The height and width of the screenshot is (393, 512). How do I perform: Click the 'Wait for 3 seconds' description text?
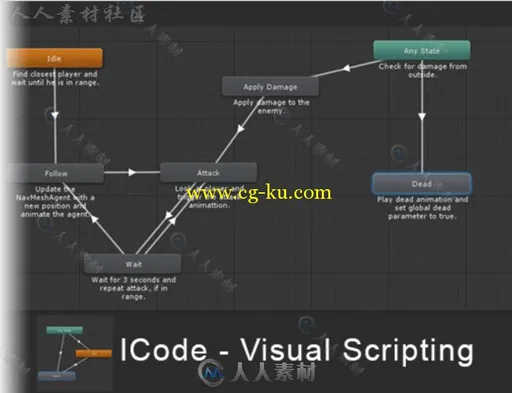[133, 288]
